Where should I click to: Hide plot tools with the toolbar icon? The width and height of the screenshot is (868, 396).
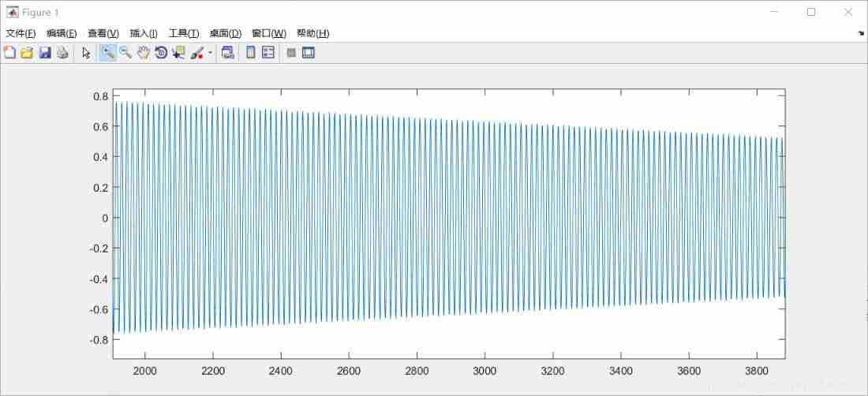(291, 53)
